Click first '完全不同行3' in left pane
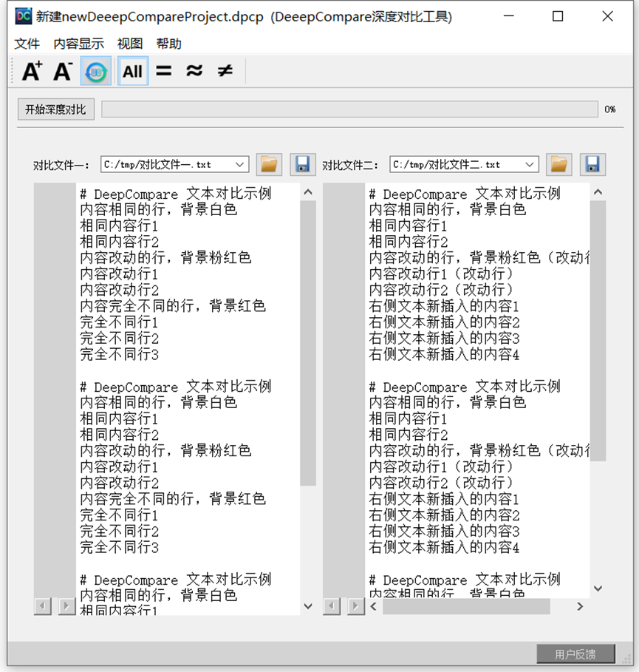The image size is (639, 672). click(x=119, y=354)
